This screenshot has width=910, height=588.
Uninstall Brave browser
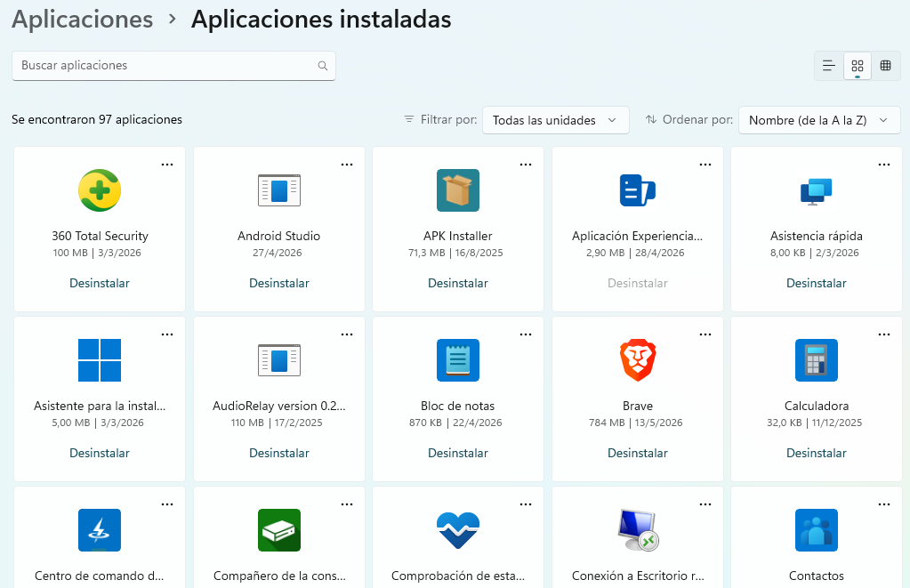(637, 454)
